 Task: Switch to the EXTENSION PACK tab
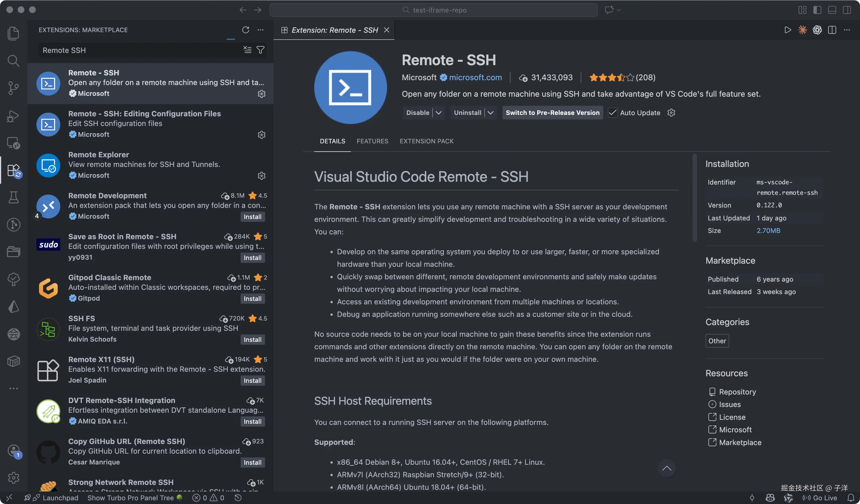coord(427,141)
